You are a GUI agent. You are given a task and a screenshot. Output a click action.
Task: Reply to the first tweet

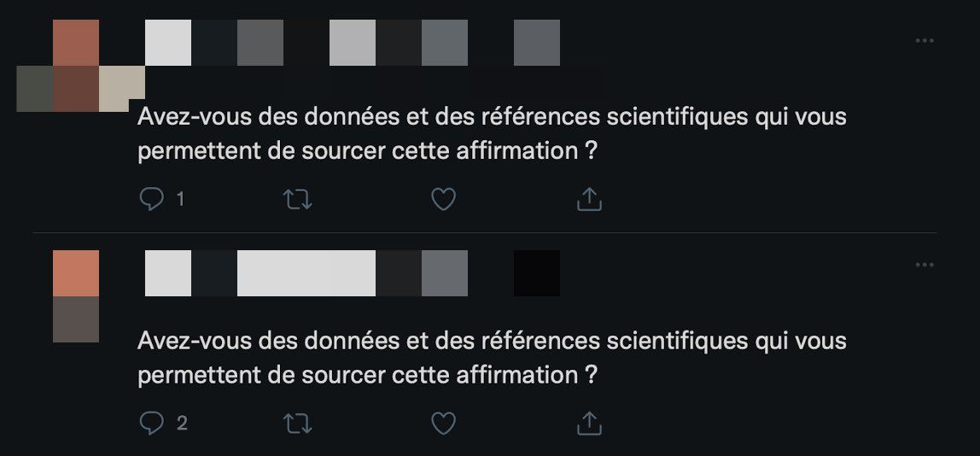[x=151, y=199]
